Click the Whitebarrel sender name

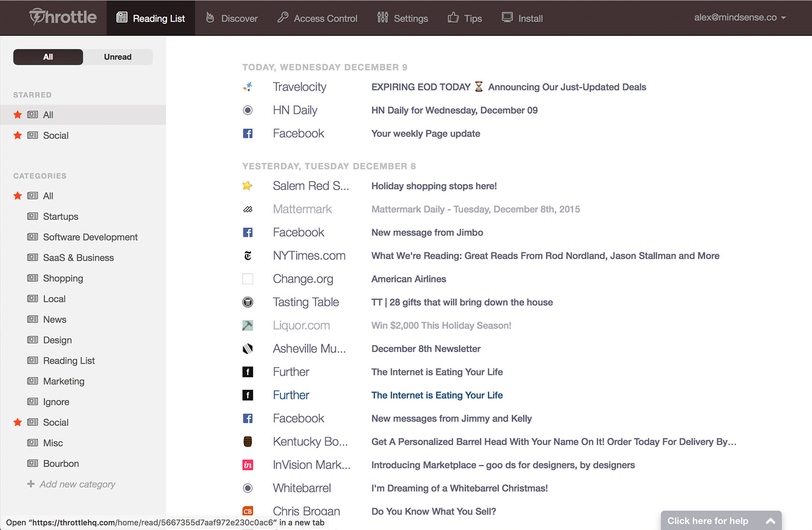pyautogui.click(x=302, y=488)
